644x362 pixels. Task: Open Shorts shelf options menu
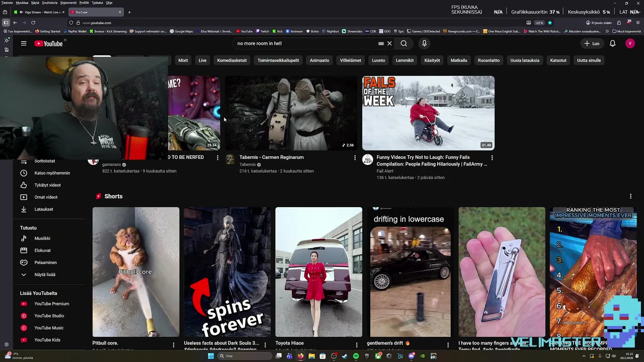(630, 197)
